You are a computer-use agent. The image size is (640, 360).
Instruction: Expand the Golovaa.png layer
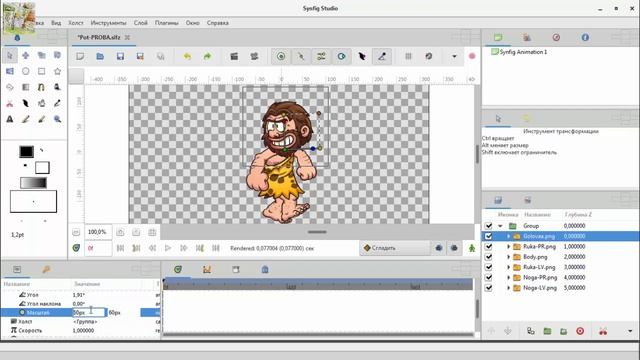click(x=509, y=236)
